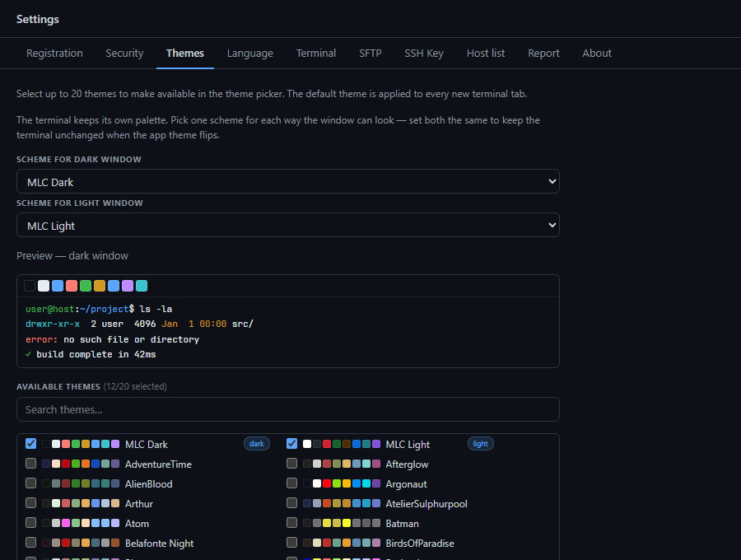Click the build complete in 42ms line

(x=91, y=354)
